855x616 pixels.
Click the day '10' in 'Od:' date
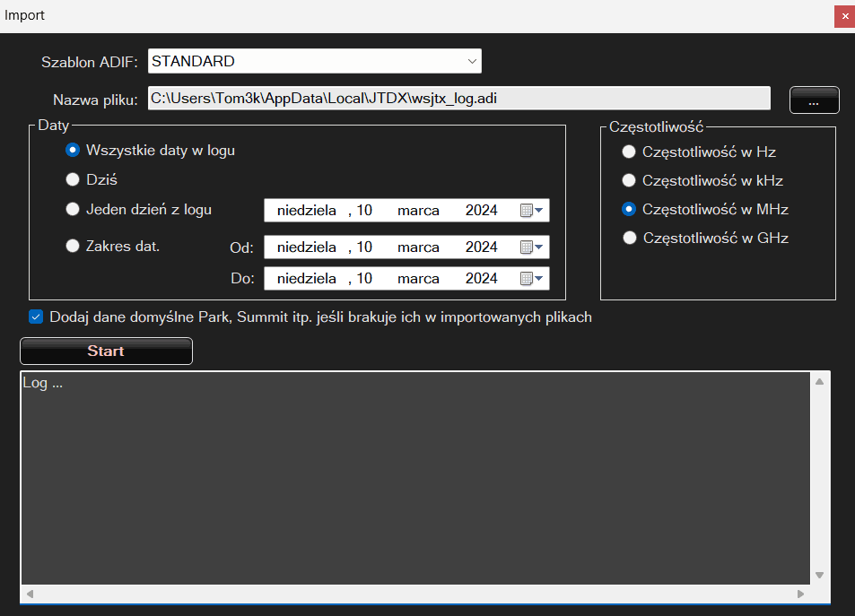pos(364,247)
